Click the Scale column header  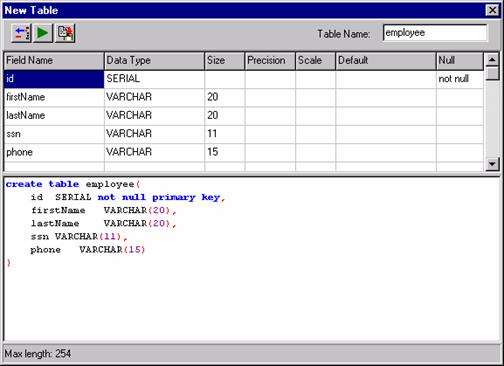[315, 61]
